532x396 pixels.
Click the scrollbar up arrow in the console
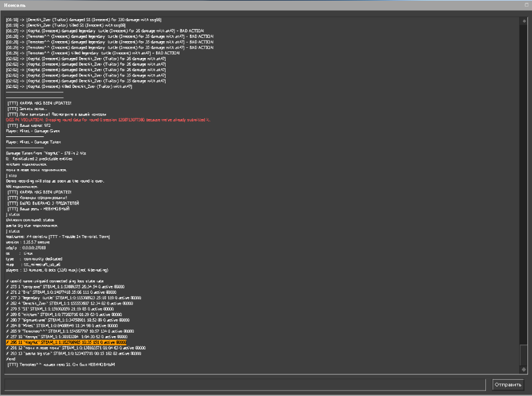point(524,19)
